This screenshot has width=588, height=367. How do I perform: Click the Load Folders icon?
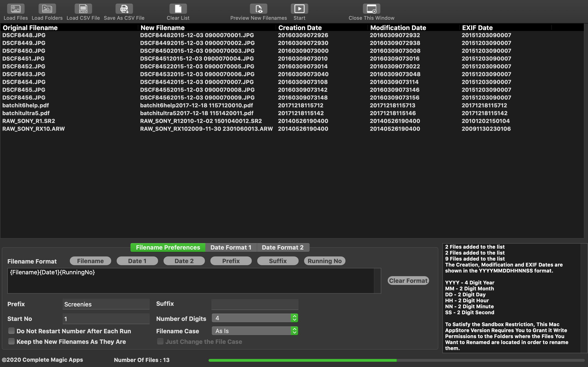(x=47, y=8)
